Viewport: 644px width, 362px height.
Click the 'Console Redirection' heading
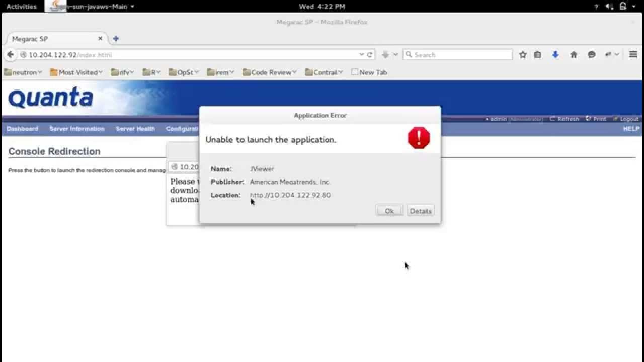pyautogui.click(x=54, y=151)
